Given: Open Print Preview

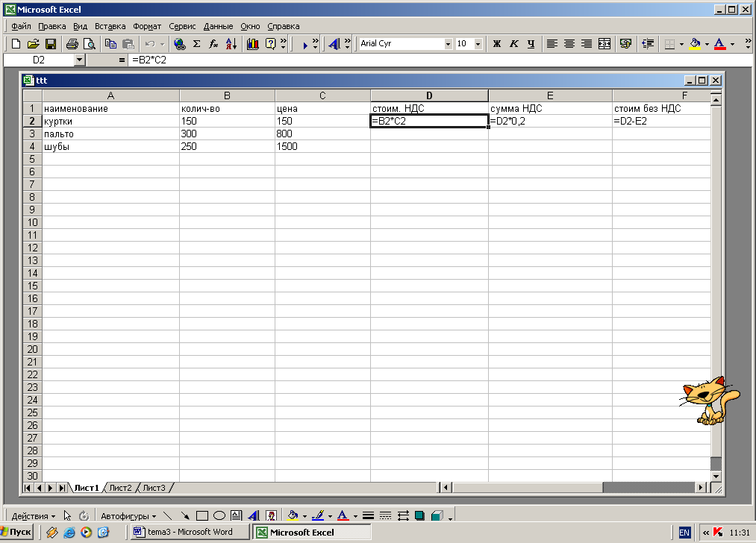Looking at the screenshot, I should [90, 44].
